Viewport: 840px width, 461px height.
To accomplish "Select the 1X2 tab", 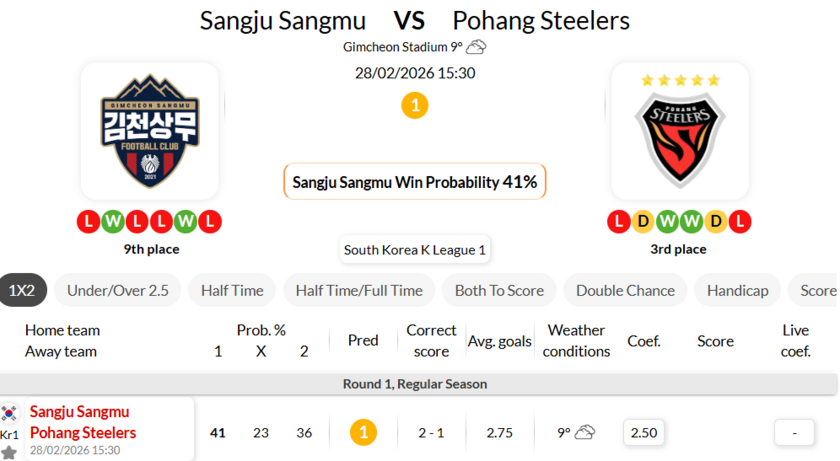I will [x=22, y=290].
